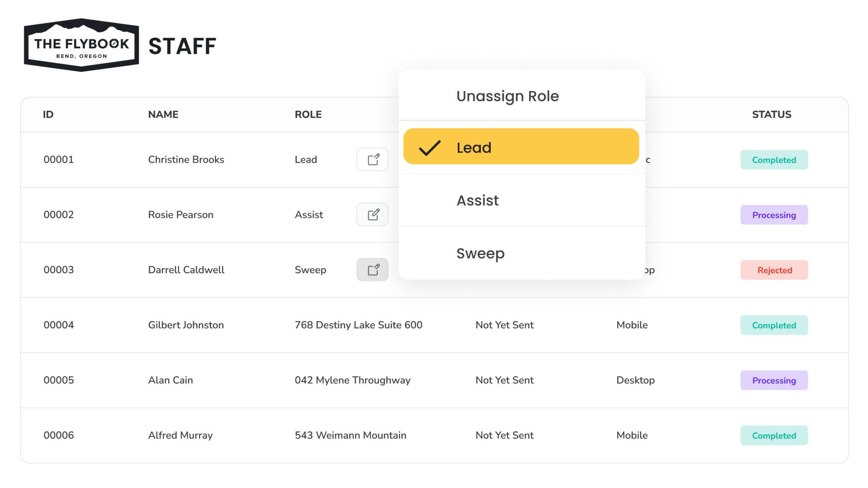The width and height of the screenshot is (868, 488).
Task: Open role editor for Christine Brooks
Action: [x=372, y=159]
